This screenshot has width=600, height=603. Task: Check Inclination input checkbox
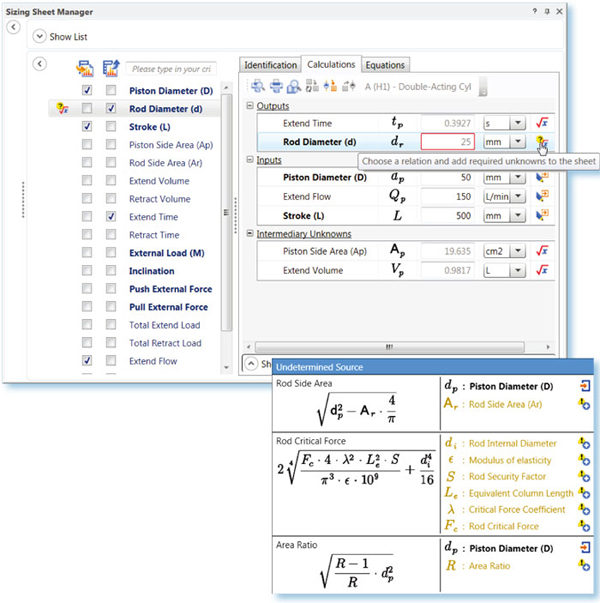[x=87, y=271]
